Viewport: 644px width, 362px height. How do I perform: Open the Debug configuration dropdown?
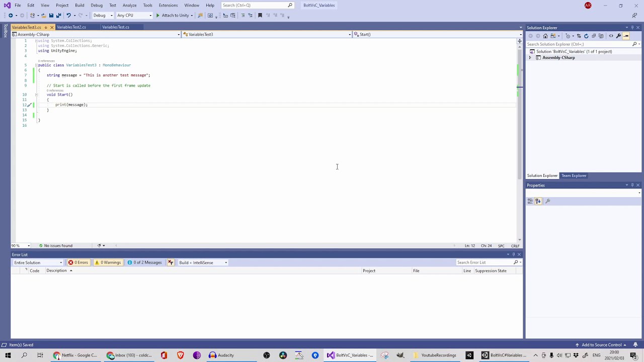tap(103, 16)
